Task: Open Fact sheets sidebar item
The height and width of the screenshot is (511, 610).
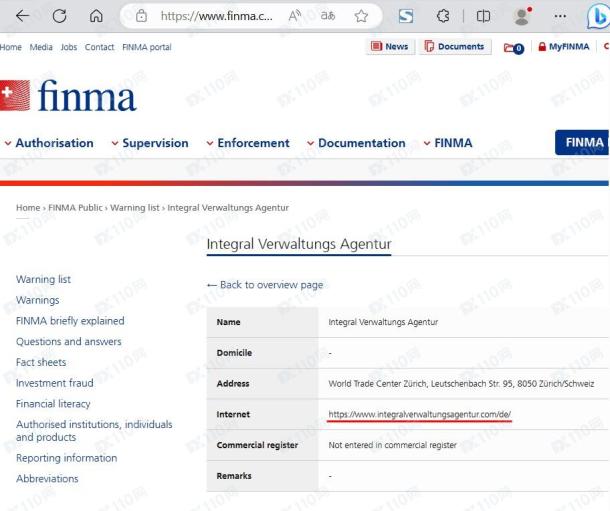Action: pos(41,362)
